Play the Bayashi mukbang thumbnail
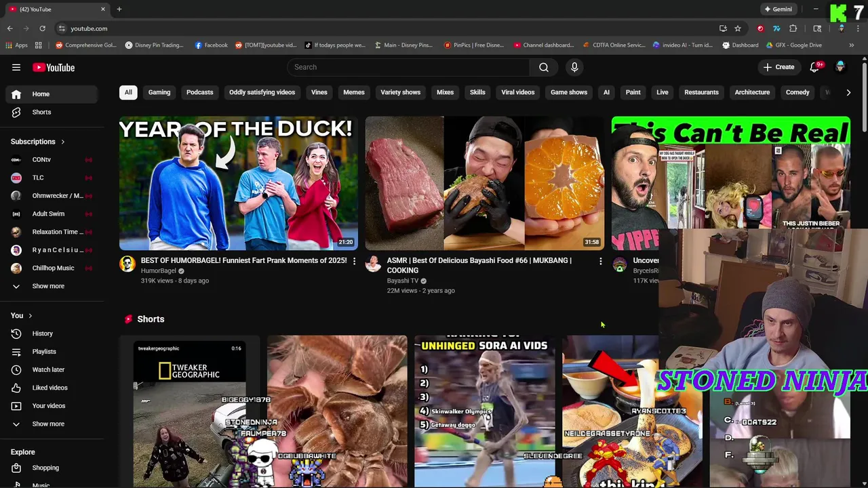This screenshot has width=868, height=488. pyautogui.click(x=485, y=184)
